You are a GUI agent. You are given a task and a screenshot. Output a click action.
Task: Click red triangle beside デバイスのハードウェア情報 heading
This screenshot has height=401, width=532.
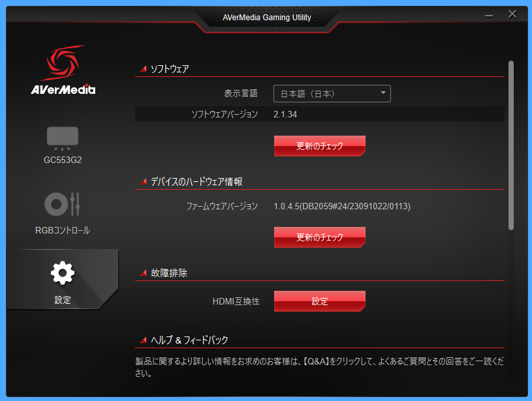(x=143, y=181)
